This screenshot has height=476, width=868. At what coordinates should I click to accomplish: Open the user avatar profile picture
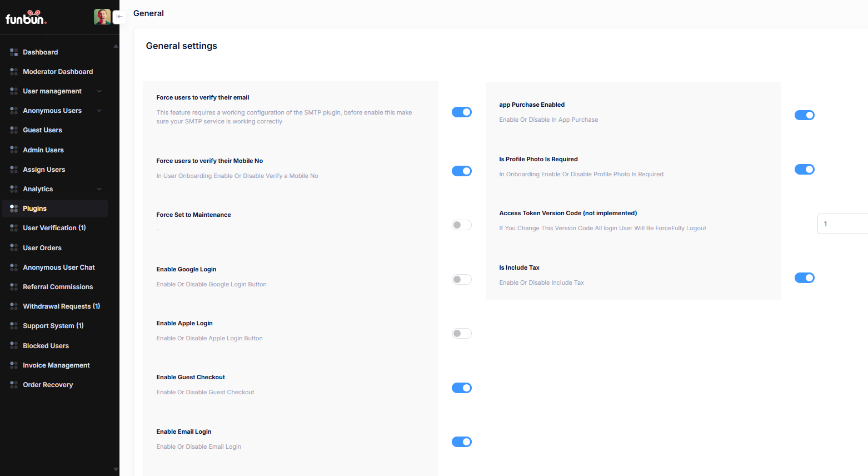click(x=102, y=17)
